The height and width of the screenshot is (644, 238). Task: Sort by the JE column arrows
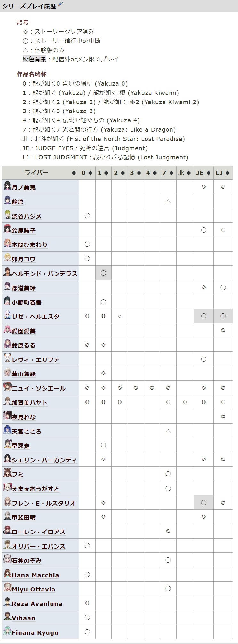click(x=209, y=173)
